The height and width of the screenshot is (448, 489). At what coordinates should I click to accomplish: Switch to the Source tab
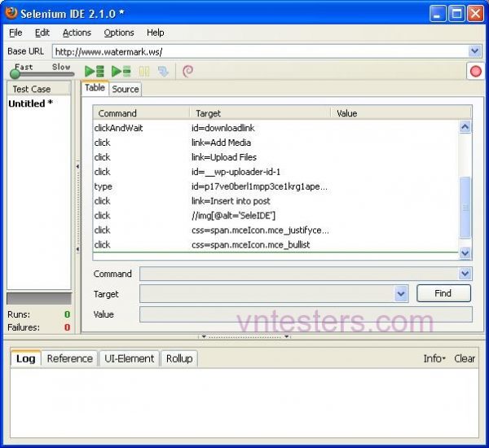(x=126, y=89)
